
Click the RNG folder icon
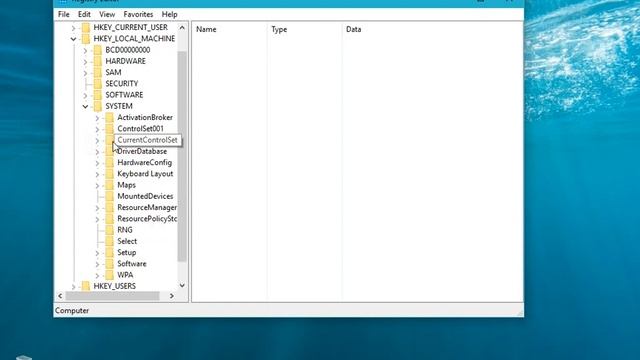109,230
